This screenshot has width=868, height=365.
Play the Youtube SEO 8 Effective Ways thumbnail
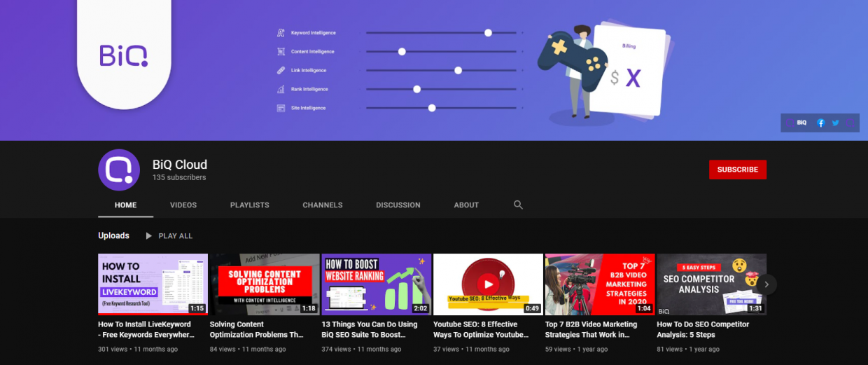[488, 284]
